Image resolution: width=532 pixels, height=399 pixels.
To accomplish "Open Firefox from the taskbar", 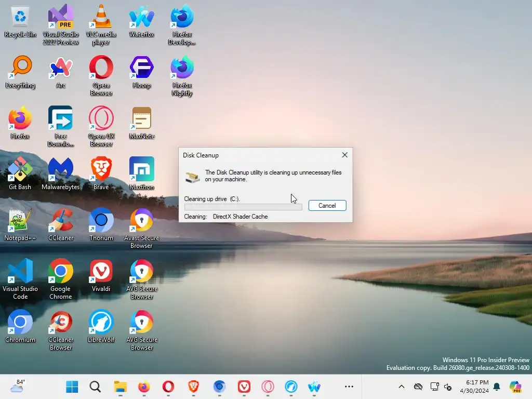I will tap(144, 387).
